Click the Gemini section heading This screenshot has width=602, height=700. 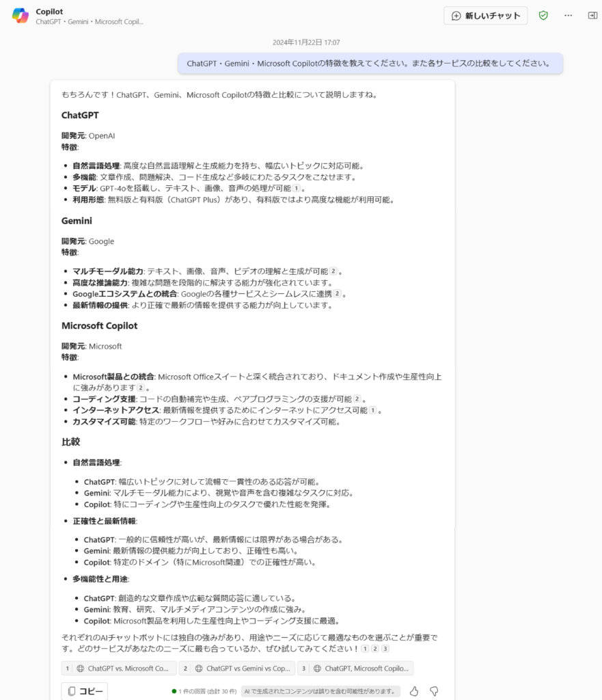77,221
